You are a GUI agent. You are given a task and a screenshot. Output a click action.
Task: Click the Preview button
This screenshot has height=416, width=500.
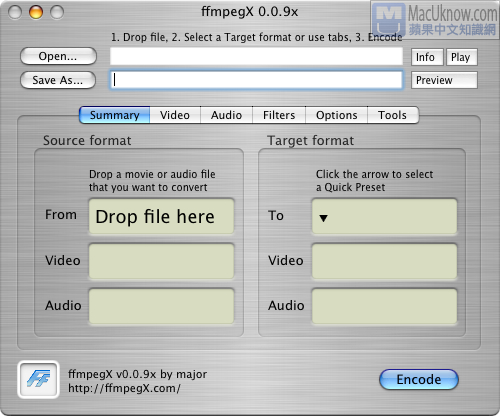point(444,80)
